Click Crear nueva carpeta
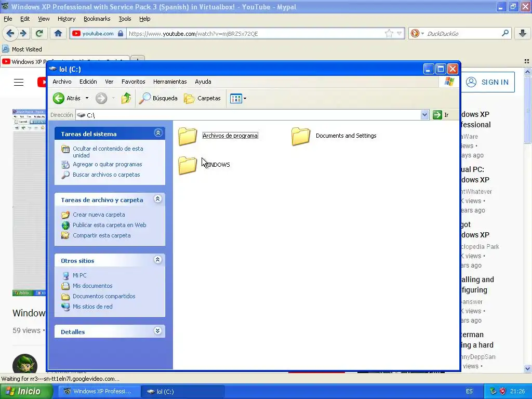Image resolution: width=532 pixels, height=399 pixels. [99, 215]
